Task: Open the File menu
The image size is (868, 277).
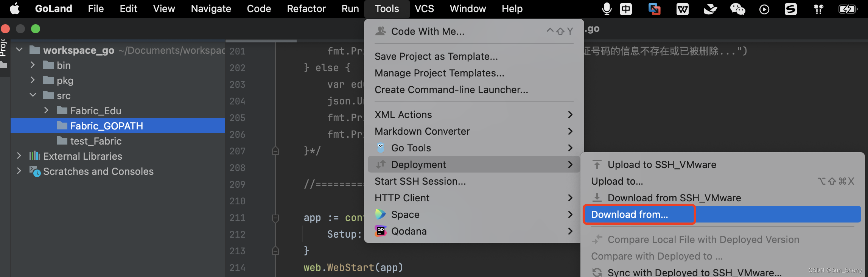Action: click(96, 9)
